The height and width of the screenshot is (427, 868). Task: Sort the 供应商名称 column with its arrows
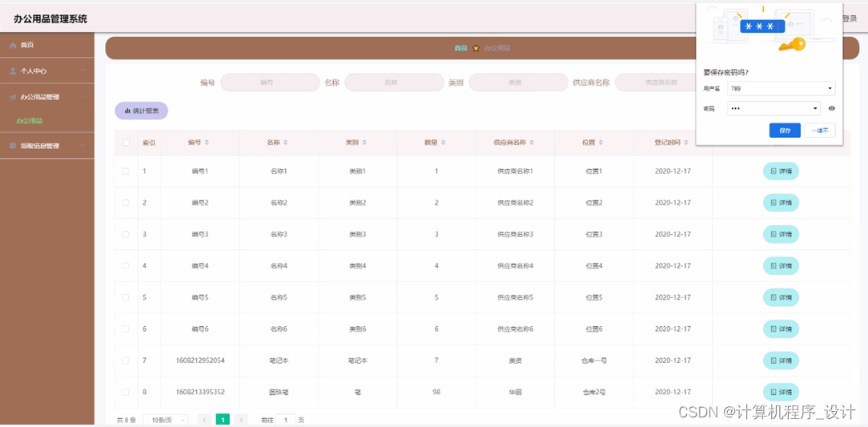point(532,143)
